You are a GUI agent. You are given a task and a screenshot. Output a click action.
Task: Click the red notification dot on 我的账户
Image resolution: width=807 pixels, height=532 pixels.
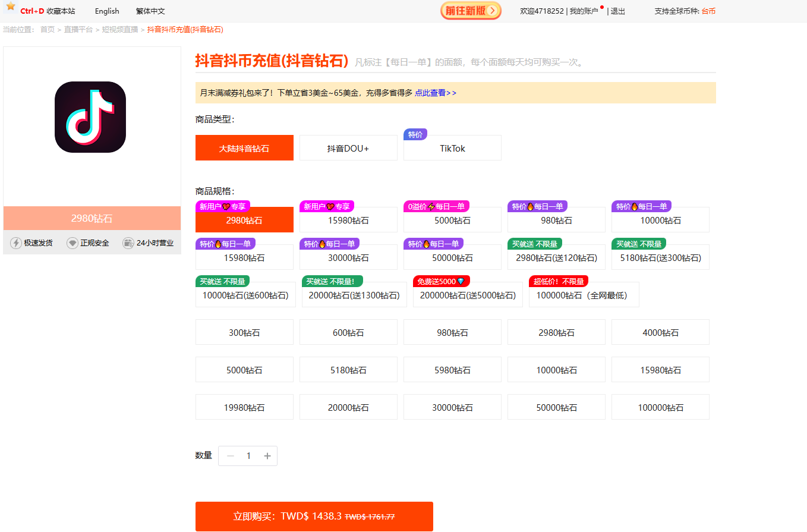[x=601, y=5]
